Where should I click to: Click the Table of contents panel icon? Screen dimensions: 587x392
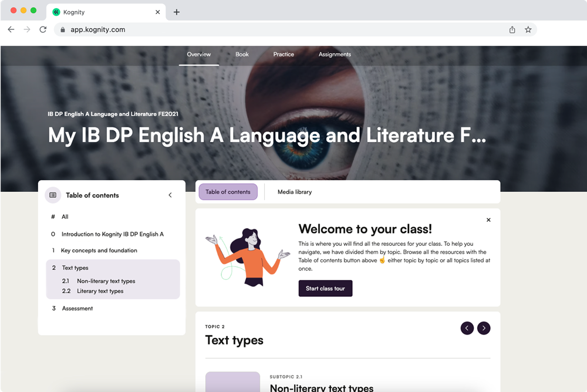click(x=53, y=195)
